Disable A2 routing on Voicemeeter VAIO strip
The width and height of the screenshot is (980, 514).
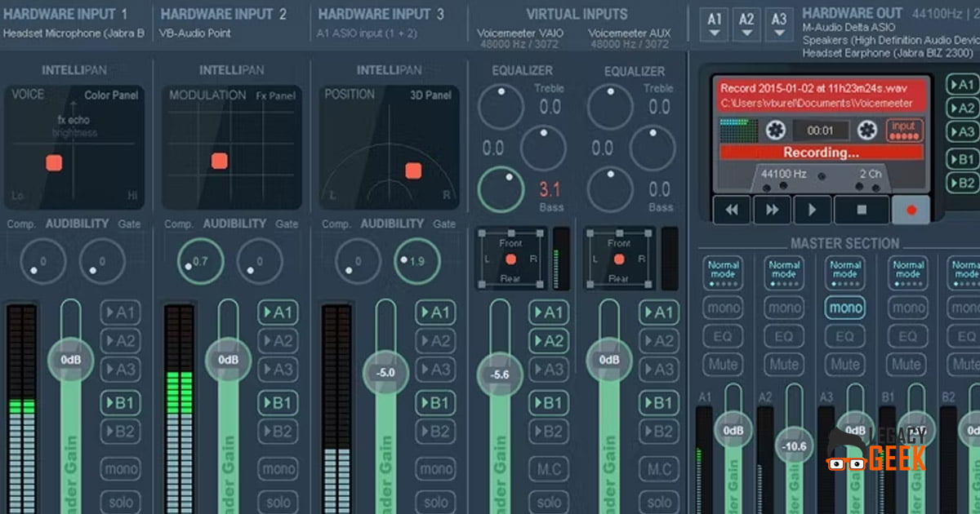click(548, 341)
